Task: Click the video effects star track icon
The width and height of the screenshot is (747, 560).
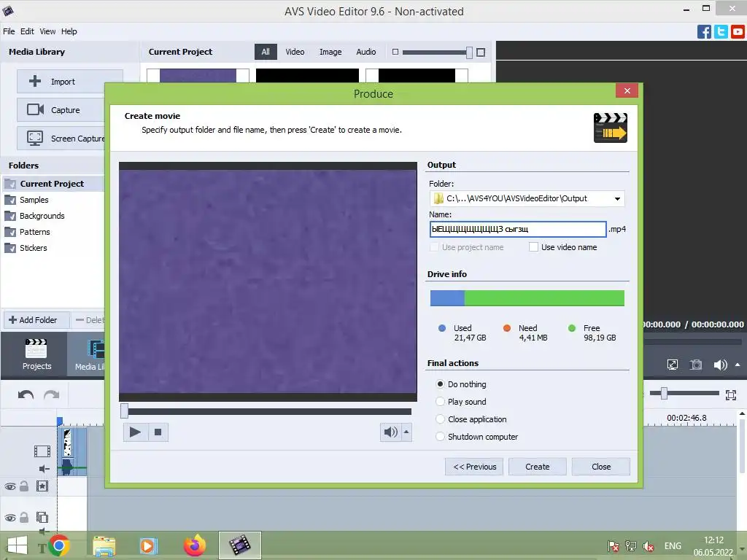Action: (42, 486)
